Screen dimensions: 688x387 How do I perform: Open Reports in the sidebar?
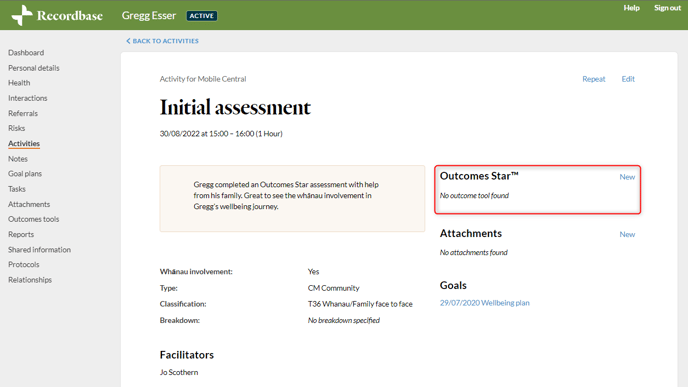click(21, 234)
